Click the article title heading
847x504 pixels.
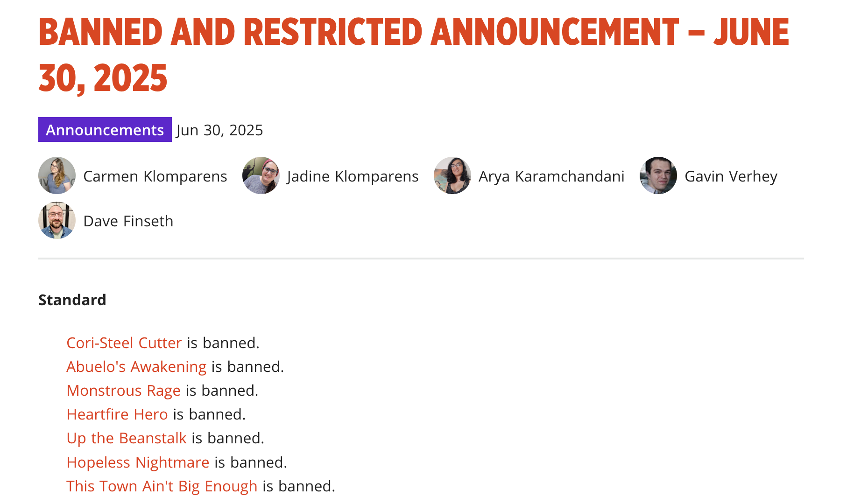(x=414, y=55)
